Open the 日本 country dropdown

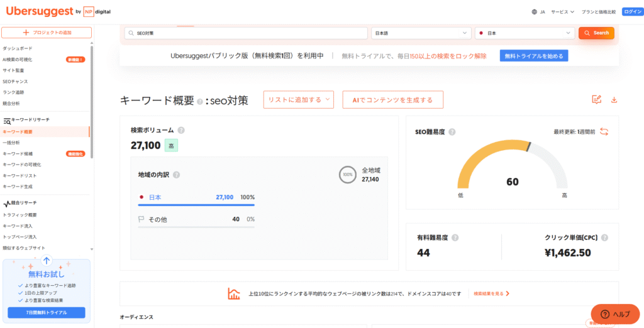point(525,33)
